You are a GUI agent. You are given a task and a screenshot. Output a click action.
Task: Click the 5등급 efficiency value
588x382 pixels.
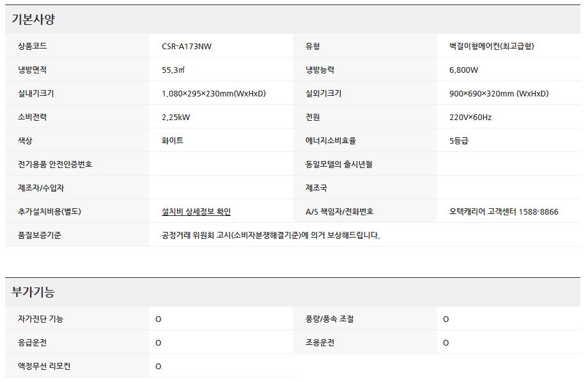459,141
